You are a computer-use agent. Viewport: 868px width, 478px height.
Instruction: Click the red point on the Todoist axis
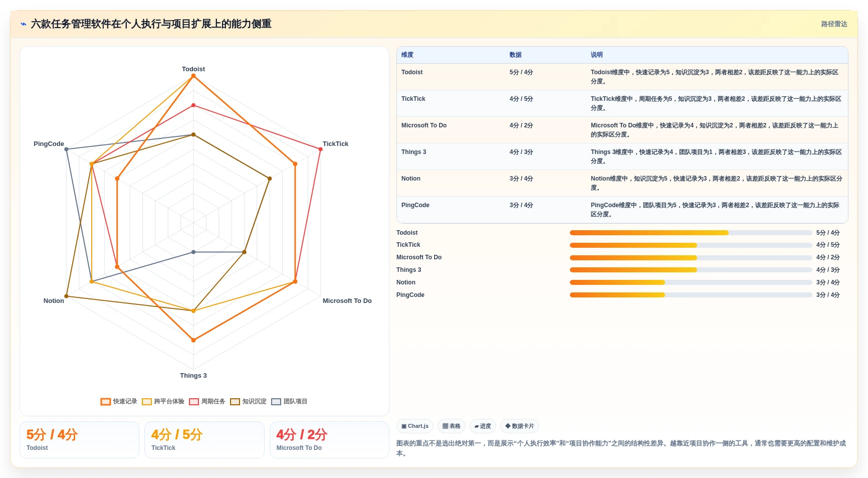click(193, 105)
